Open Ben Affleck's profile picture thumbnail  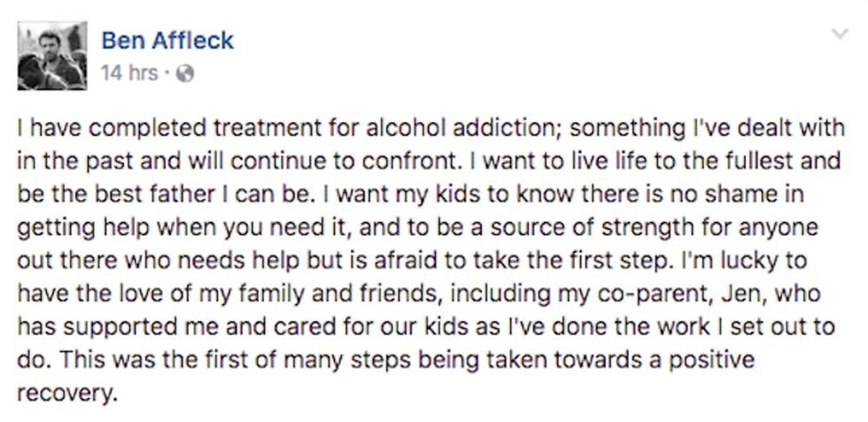[x=52, y=56]
